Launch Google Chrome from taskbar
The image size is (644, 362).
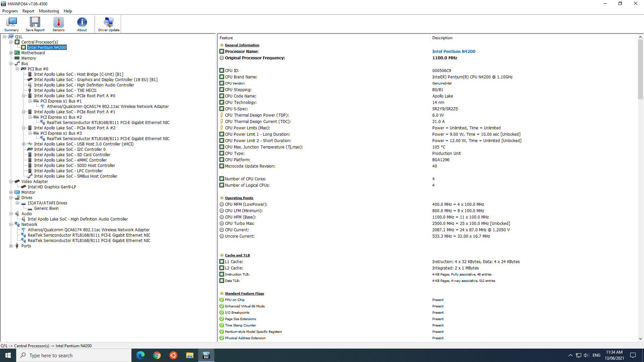pyautogui.click(x=157, y=355)
